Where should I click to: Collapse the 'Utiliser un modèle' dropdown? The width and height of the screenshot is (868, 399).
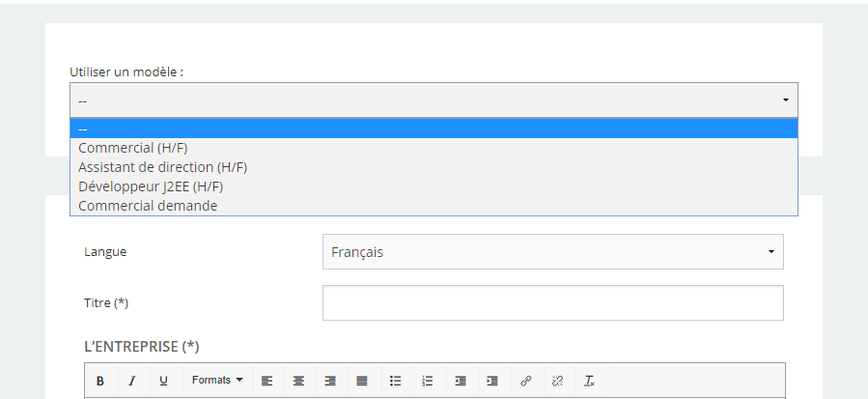coord(434,100)
